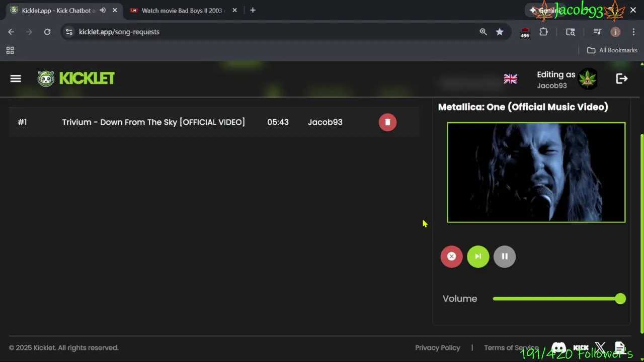This screenshot has height=362, width=644.
Task: Open the Chrome three-dot menu
Action: click(x=633, y=32)
